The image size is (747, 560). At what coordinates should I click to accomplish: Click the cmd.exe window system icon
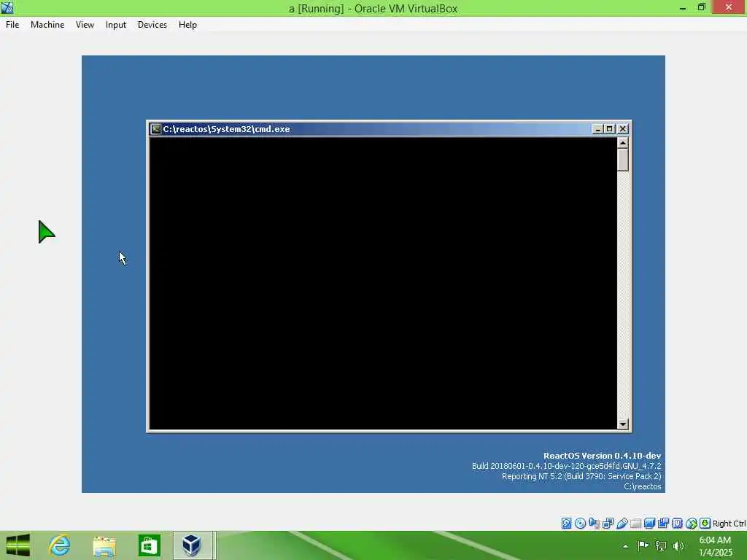(x=155, y=128)
